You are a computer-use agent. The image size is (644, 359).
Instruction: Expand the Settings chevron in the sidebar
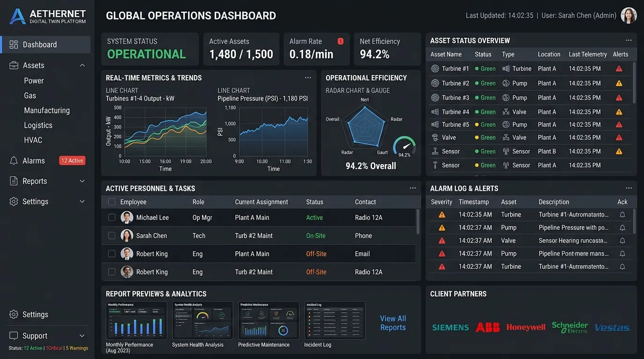click(82, 201)
